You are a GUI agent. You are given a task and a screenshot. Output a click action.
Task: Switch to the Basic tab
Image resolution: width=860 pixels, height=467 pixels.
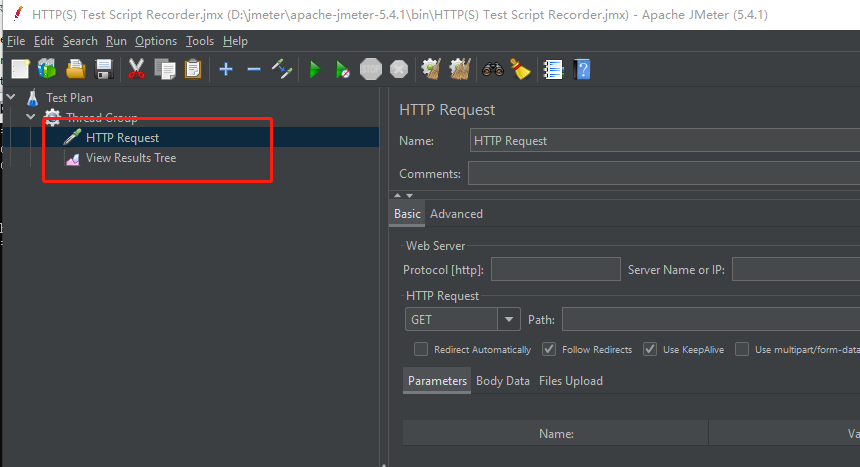pyautogui.click(x=407, y=214)
